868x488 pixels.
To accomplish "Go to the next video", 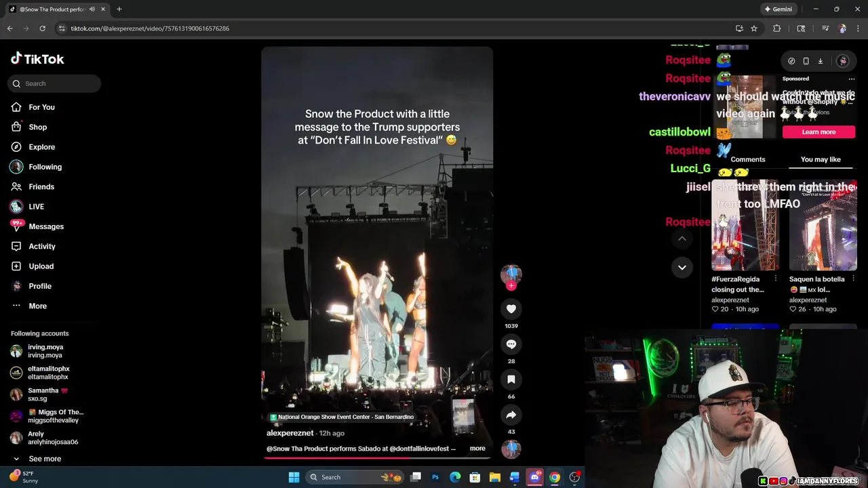I will [682, 267].
